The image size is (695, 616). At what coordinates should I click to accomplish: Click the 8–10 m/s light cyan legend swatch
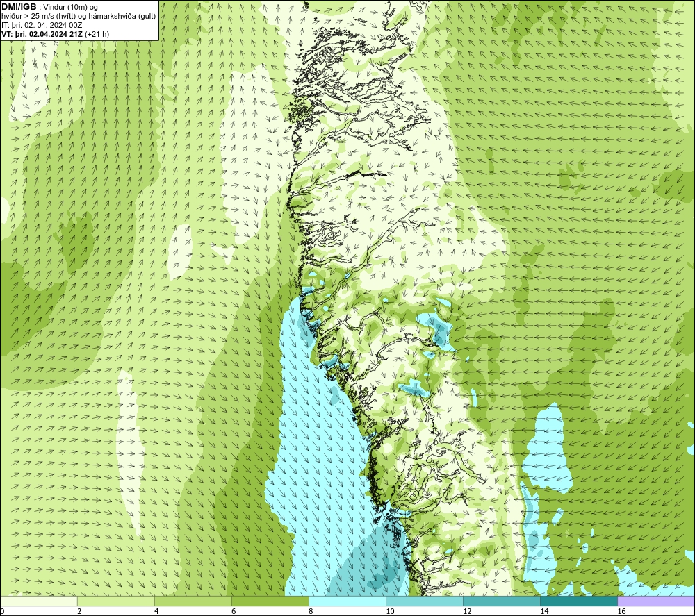347,601
